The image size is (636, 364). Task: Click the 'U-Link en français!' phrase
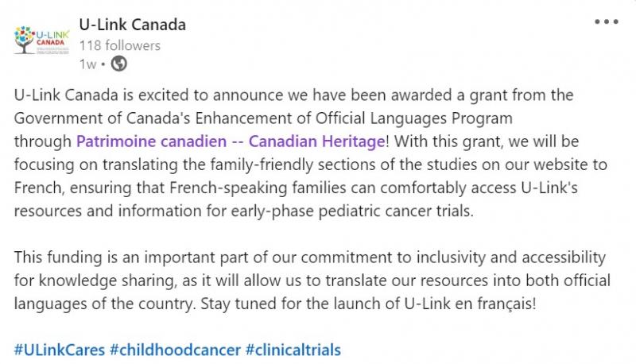(470, 304)
